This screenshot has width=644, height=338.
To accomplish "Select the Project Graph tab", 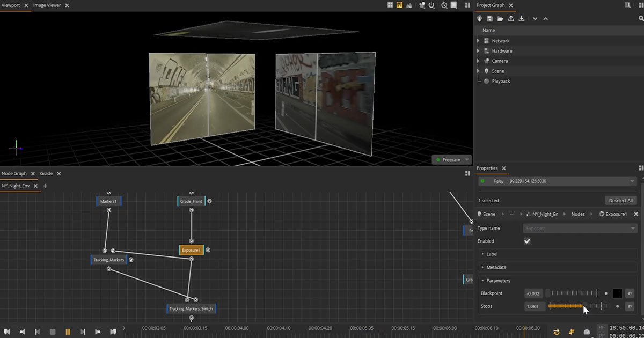I will click(x=491, y=5).
